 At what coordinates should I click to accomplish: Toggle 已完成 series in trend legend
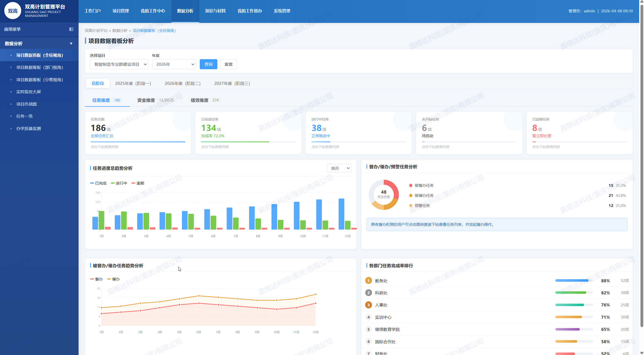(x=98, y=183)
